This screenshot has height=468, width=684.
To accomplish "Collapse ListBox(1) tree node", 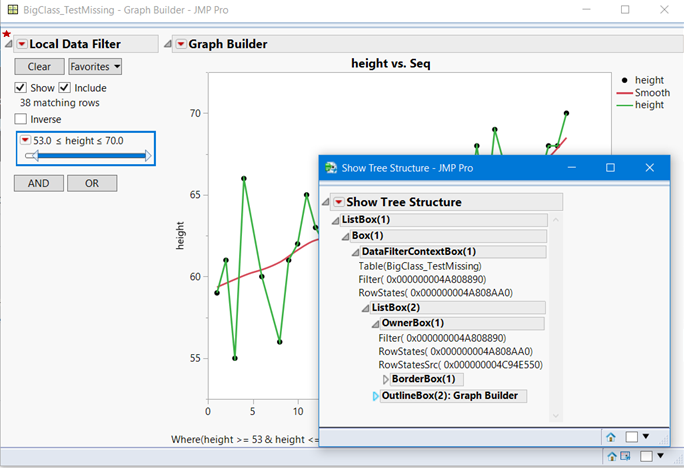I will (x=335, y=220).
